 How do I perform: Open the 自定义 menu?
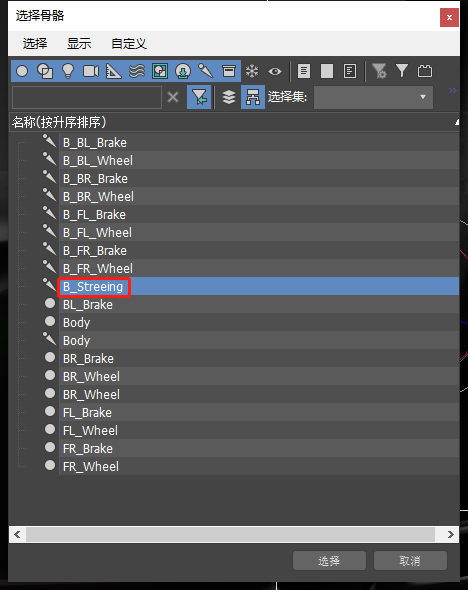[x=129, y=44]
